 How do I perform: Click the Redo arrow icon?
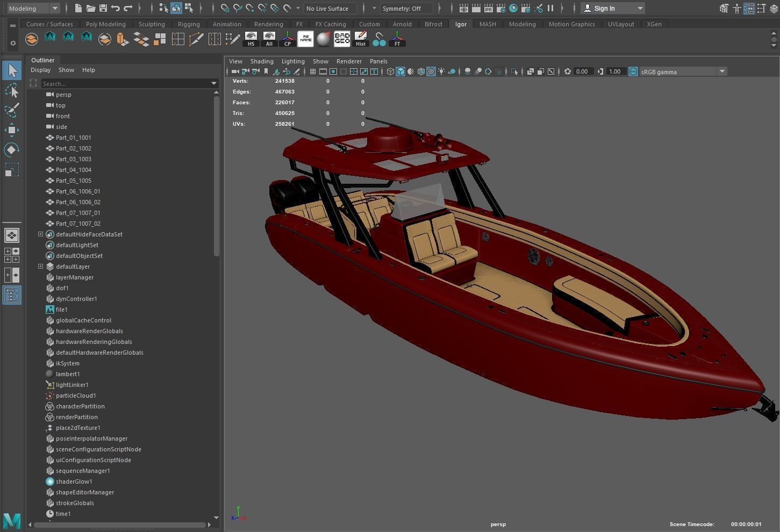coord(128,8)
